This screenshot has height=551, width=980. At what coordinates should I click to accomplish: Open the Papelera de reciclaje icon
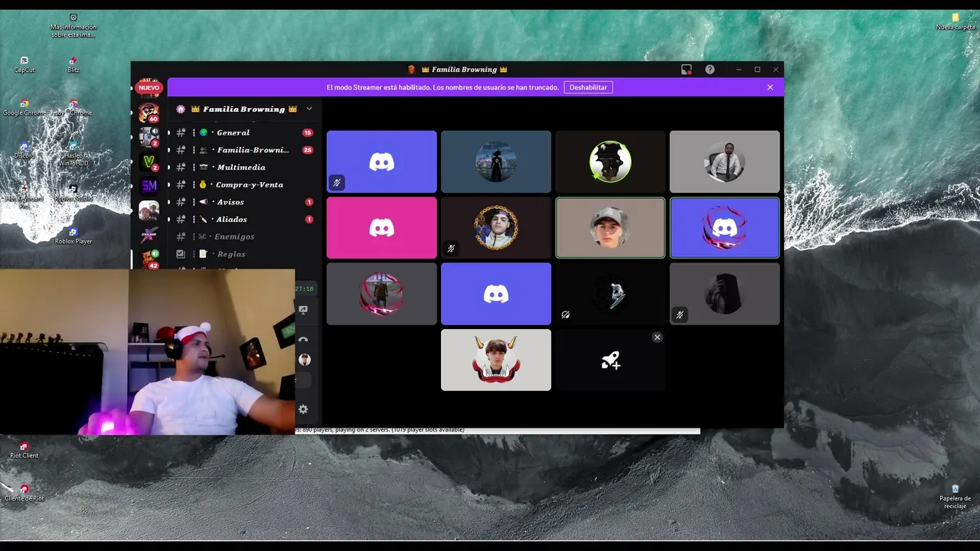coord(955,497)
